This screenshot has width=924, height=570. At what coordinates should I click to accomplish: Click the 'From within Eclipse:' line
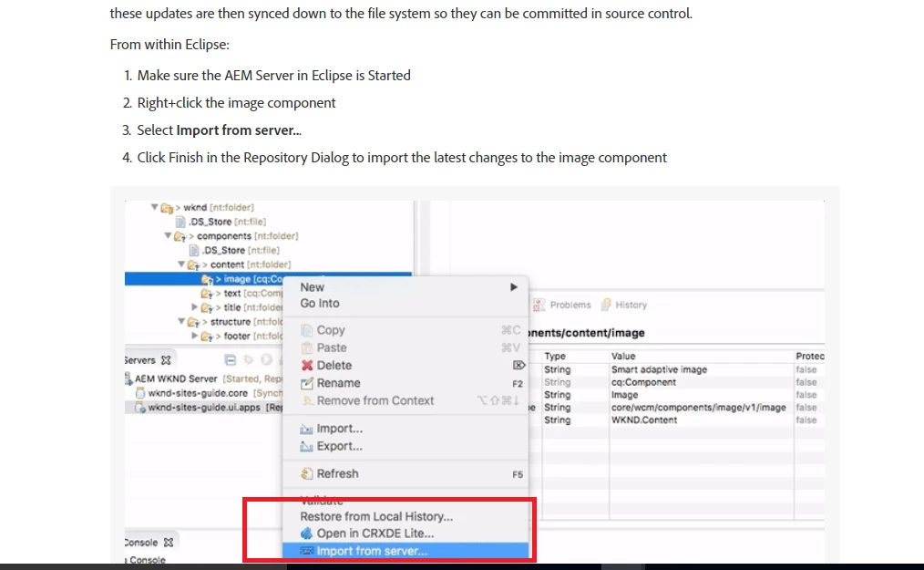[169, 45]
